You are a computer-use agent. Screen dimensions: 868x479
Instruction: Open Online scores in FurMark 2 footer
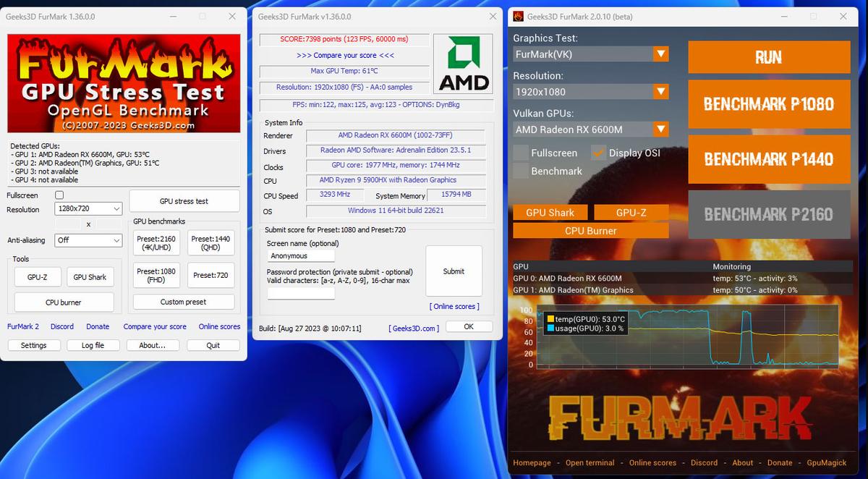pyautogui.click(x=652, y=462)
